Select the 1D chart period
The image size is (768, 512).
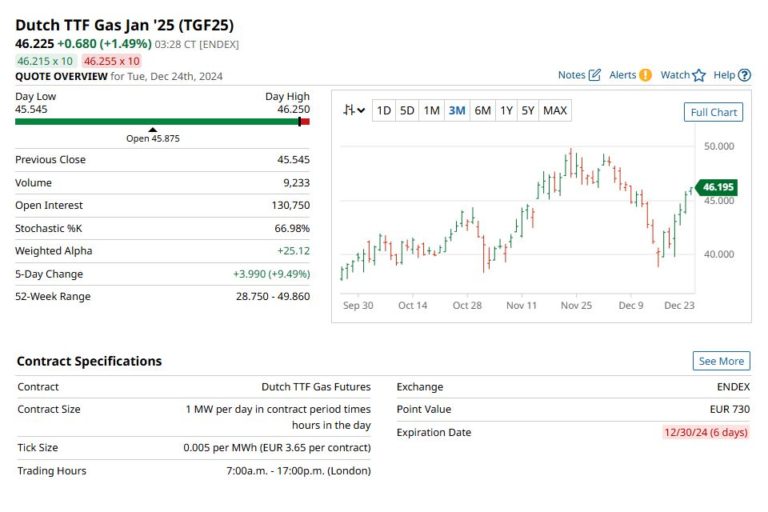coord(383,111)
